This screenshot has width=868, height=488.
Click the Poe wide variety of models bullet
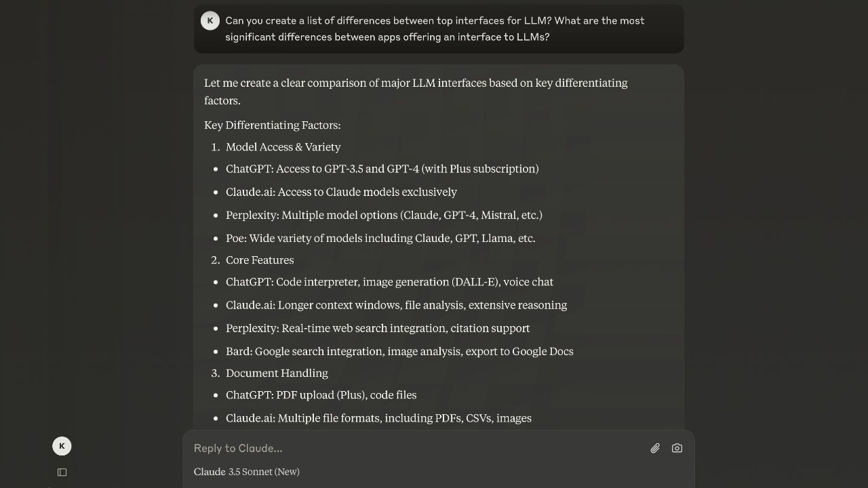coord(380,239)
